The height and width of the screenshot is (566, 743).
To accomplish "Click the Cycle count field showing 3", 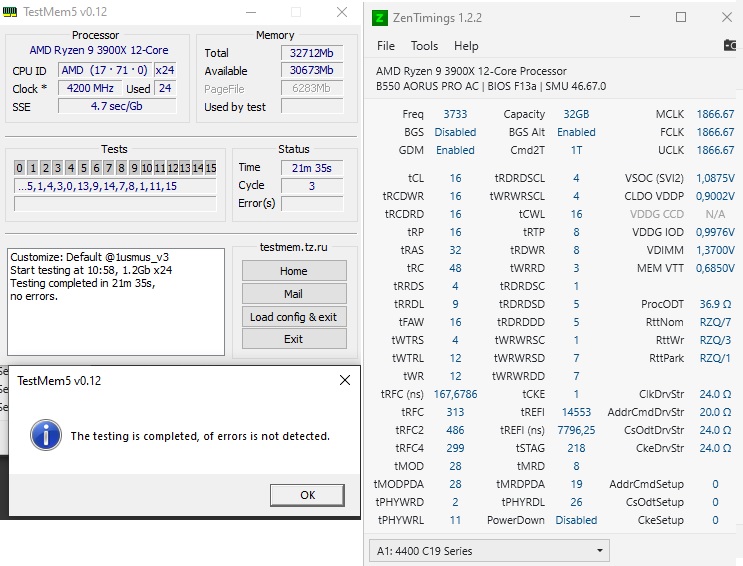I will pos(312,186).
